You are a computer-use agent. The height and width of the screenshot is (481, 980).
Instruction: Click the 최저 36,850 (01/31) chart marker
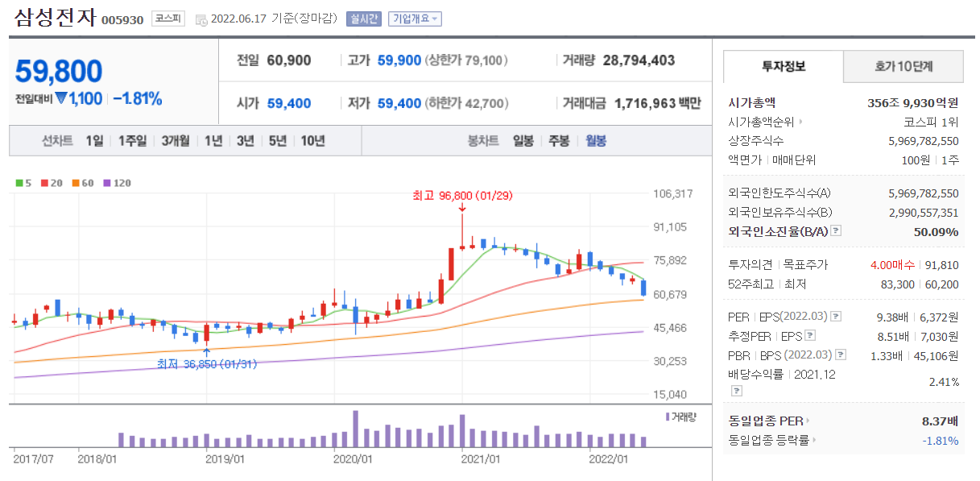coord(207,364)
